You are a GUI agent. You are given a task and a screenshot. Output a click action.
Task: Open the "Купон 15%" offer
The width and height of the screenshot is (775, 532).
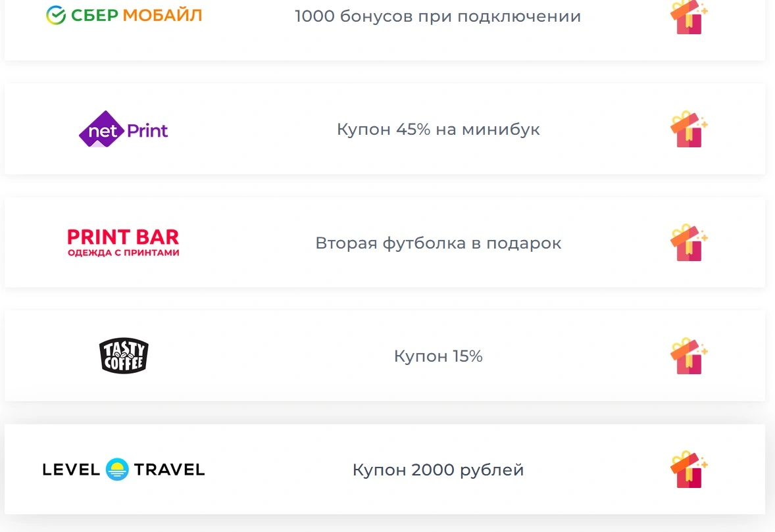(x=438, y=356)
